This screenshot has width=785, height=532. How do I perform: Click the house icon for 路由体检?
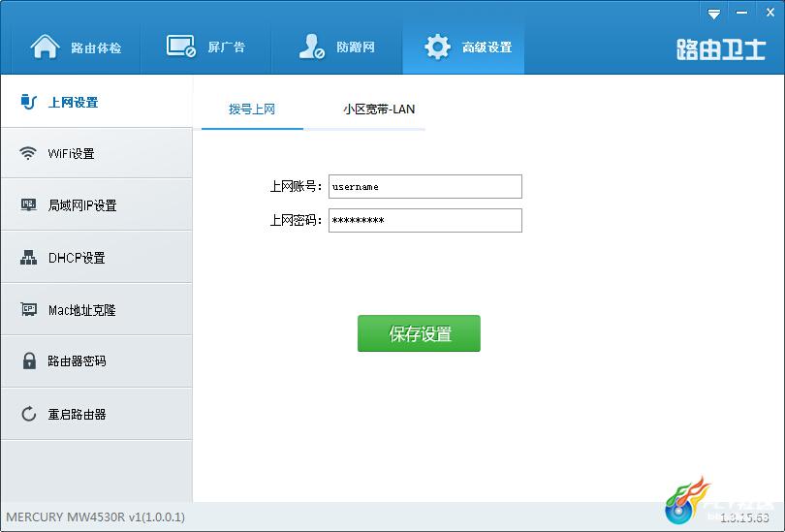[45, 47]
